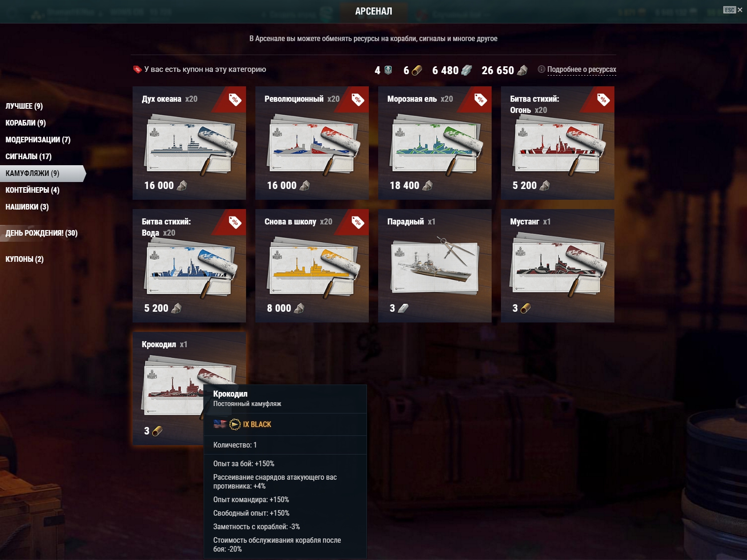The height and width of the screenshot is (560, 747).
Task: Open the КОНТЕЙНЕРЫ (4) section
Action: click(x=32, y=190)
